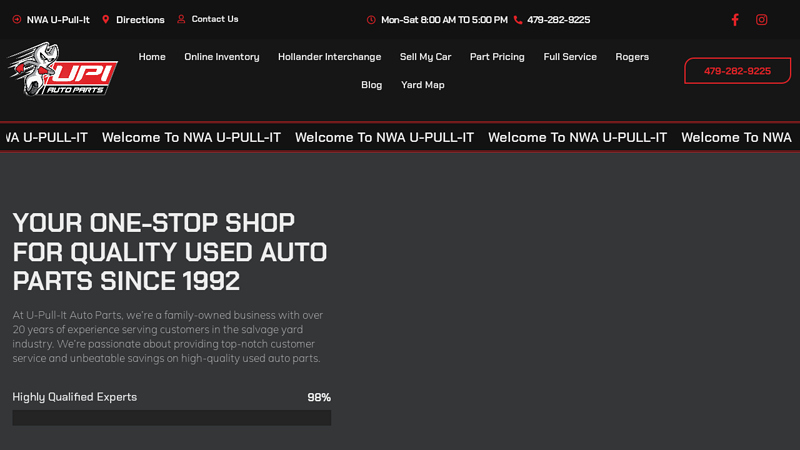
Task: Open the NWA U-Pull-It top link
Action: point(58,20)
